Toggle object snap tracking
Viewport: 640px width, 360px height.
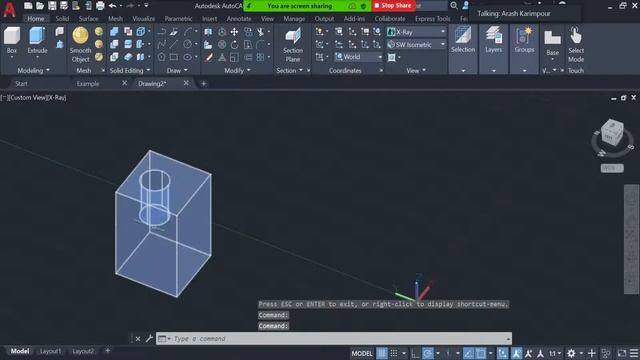click(x=469, y=353)
